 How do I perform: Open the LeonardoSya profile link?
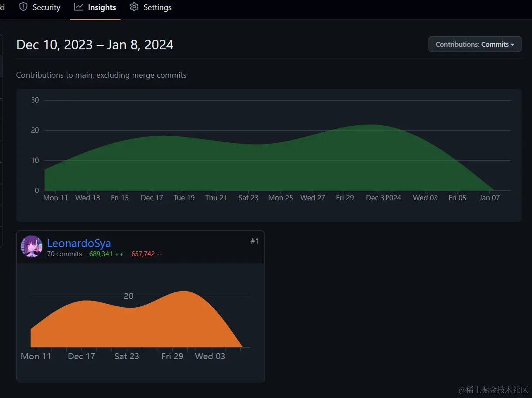[x=79, y=244]
